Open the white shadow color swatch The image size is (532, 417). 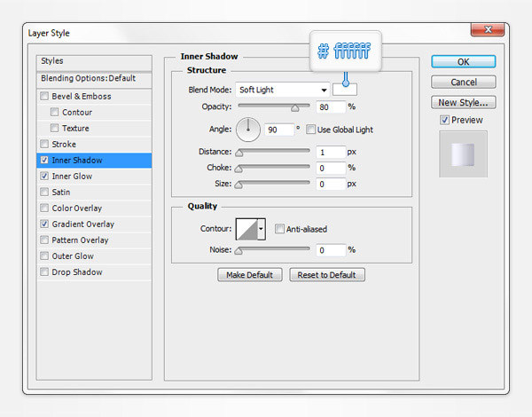[x=344, y=89]
